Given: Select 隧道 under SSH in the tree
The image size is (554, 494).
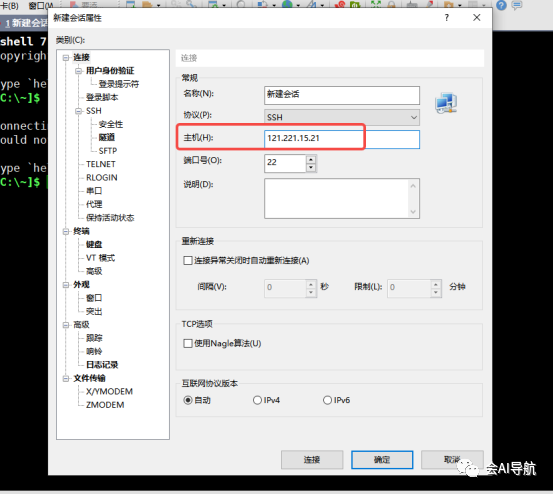Looking at the screenshot, I should pyautogui.click(x=107, y=137).
